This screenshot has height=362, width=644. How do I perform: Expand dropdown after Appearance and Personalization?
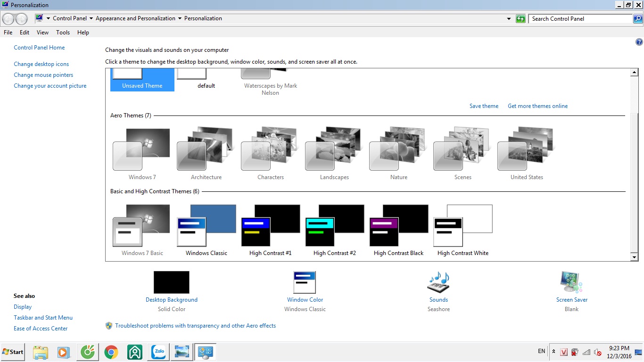pos(180,19)
